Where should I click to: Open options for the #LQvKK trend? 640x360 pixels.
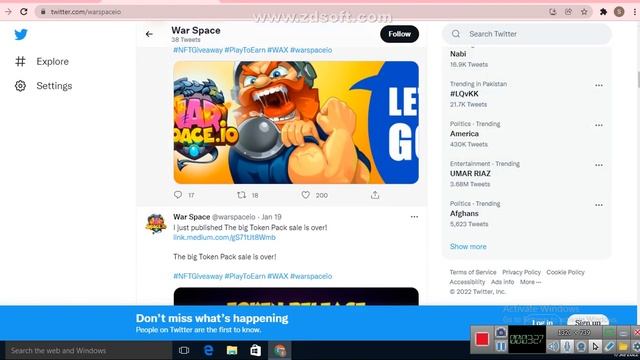click(598, 85)
